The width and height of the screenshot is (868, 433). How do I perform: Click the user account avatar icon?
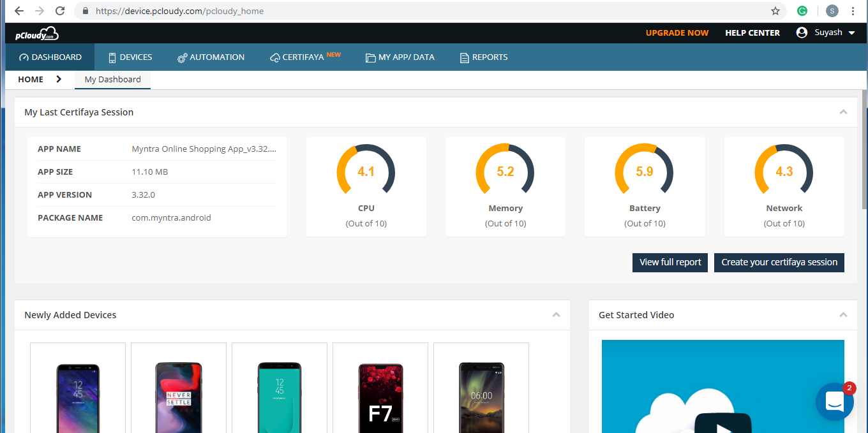pos(802,33)
